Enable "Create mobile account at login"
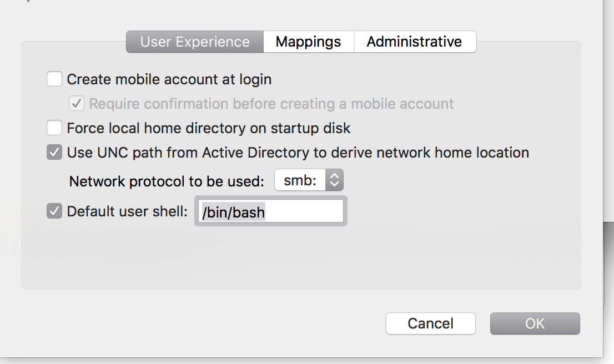This screenshot has width=614, height=364. point(54,79)
